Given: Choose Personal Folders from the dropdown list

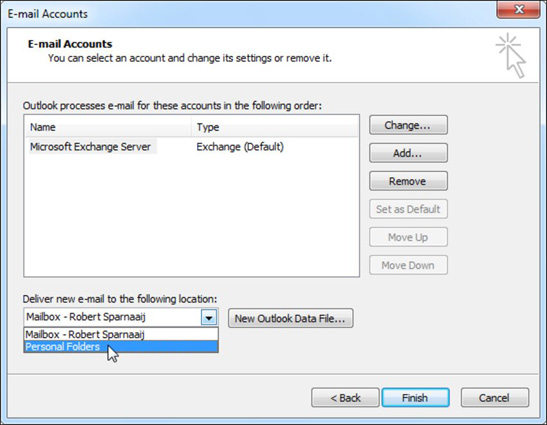Looking at the screenshot, I should click(x=121, y=347).
